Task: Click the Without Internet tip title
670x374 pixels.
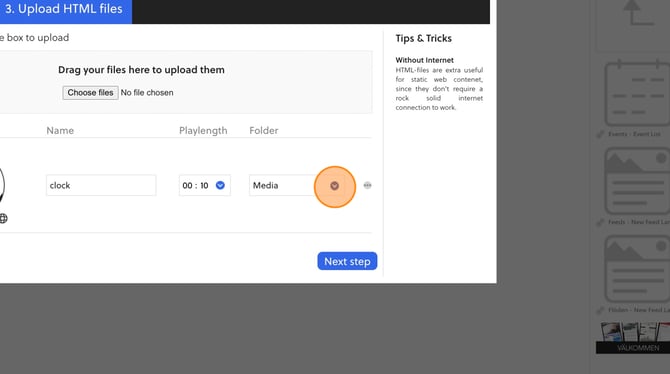Action: (424, 60)
